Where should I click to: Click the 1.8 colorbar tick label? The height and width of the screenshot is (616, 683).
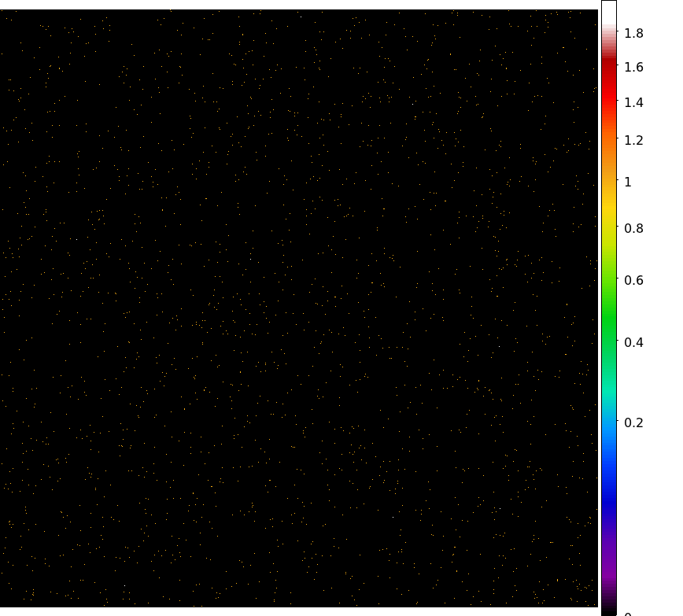click(633, 33)
